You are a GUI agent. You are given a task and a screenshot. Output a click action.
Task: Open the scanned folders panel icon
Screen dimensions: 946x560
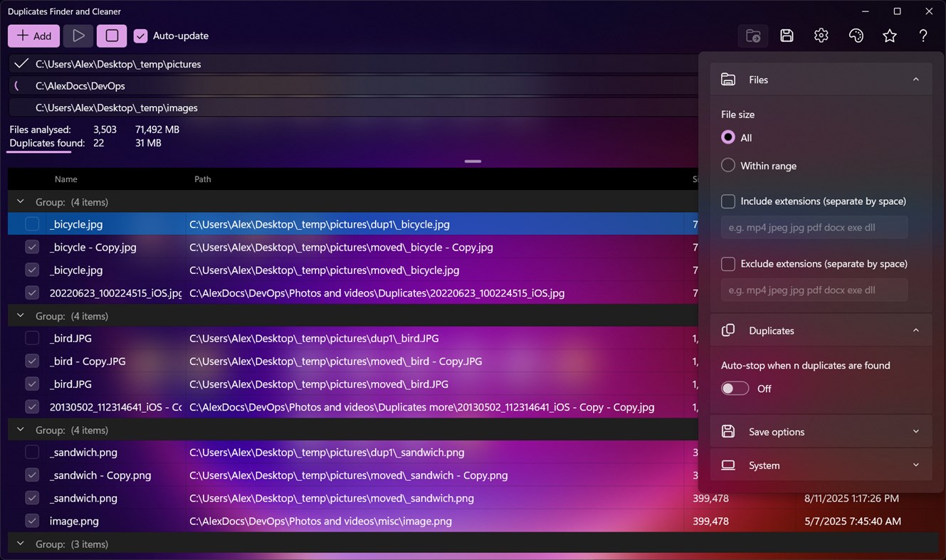(x=752, y=35)
